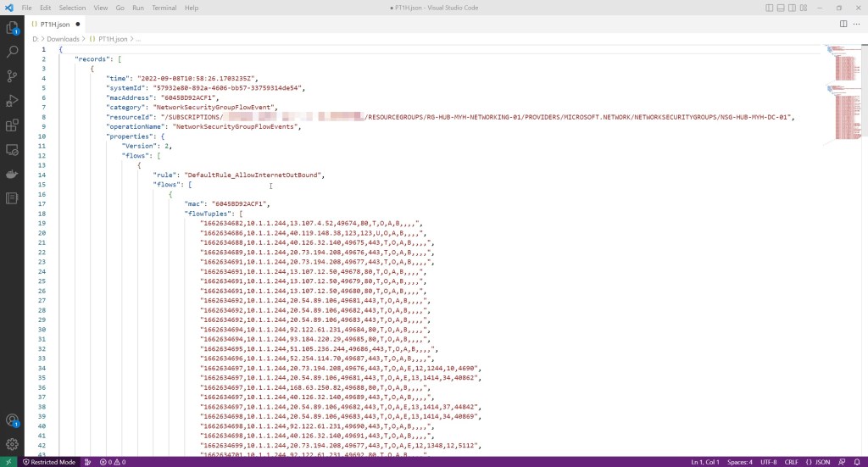Click the Restricted Mode status button
Image resolution: width=868 pixels, height=467 pixels.
point(50,462)
